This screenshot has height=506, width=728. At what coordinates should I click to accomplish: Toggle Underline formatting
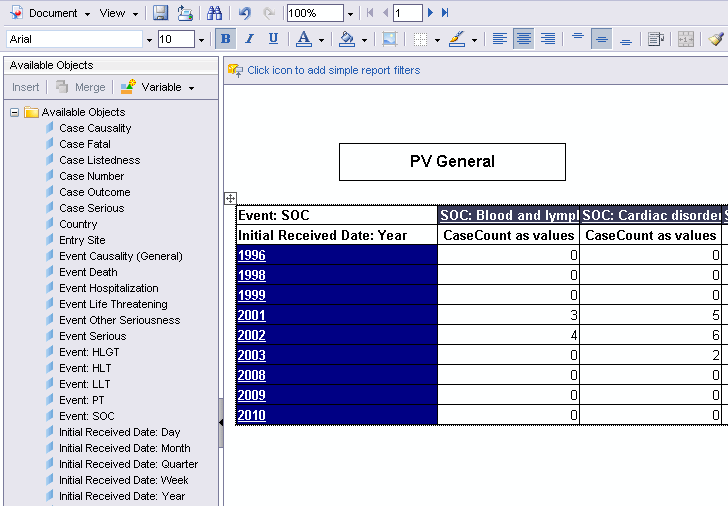(x=273, y=39)
